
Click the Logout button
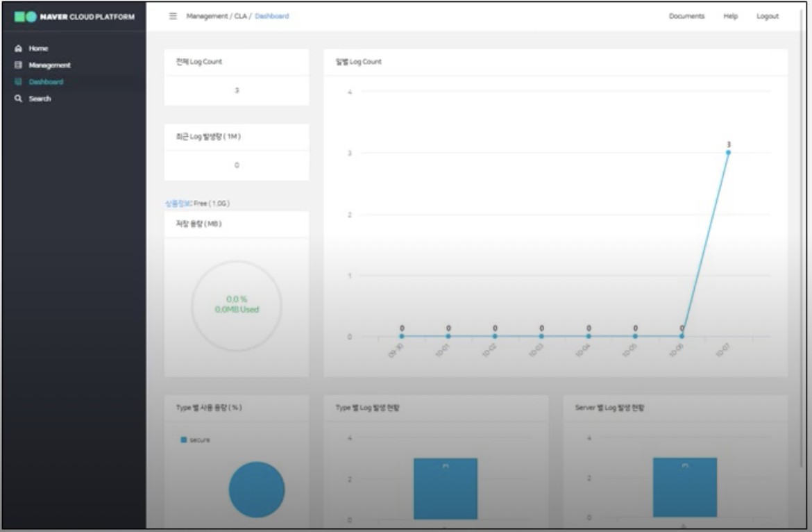pyautogui.click(x=768, y=17)
